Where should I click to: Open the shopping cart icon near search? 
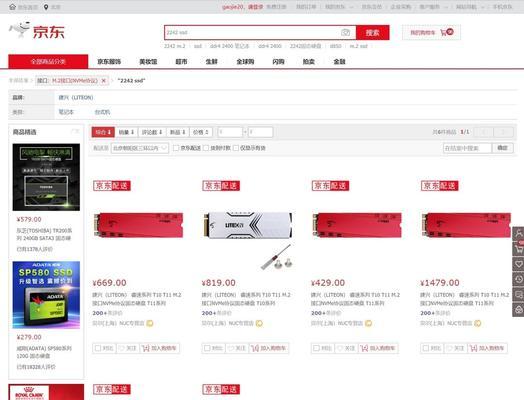tap(444, 32)
